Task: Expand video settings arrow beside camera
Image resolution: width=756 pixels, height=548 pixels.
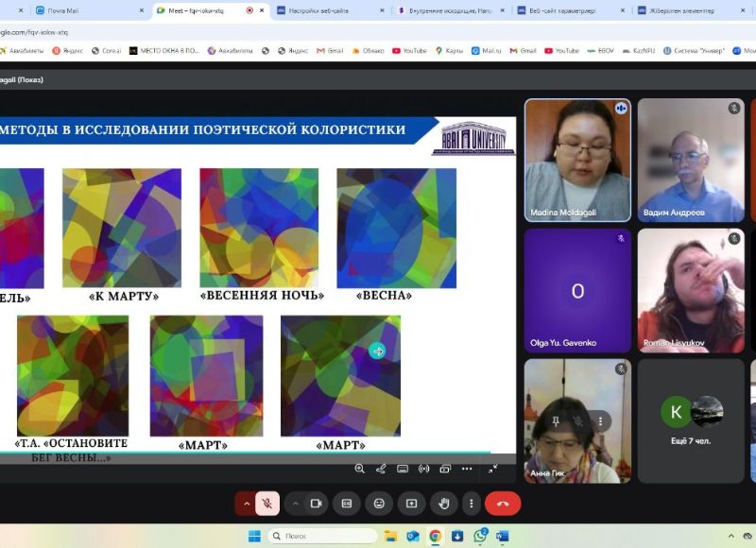Action: (x=295, y=504)
